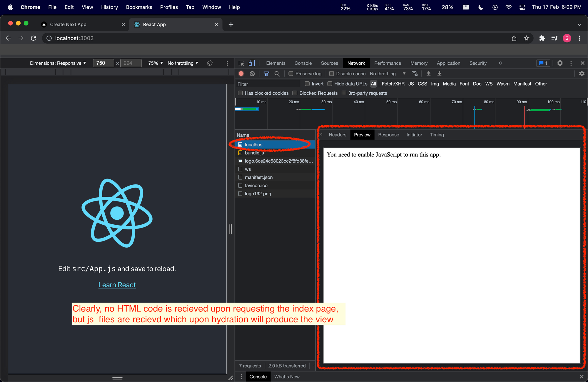This screenshot has width=588, height=382.
Task: Open DevTools customize three-dot menu
Action: tap(571, 63)
